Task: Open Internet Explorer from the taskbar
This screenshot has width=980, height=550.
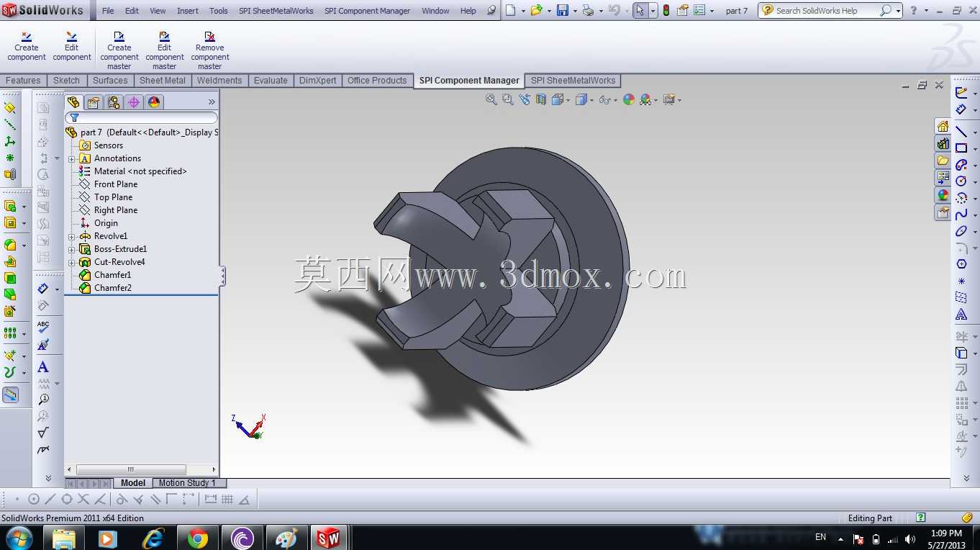Action: coord(153,538)
